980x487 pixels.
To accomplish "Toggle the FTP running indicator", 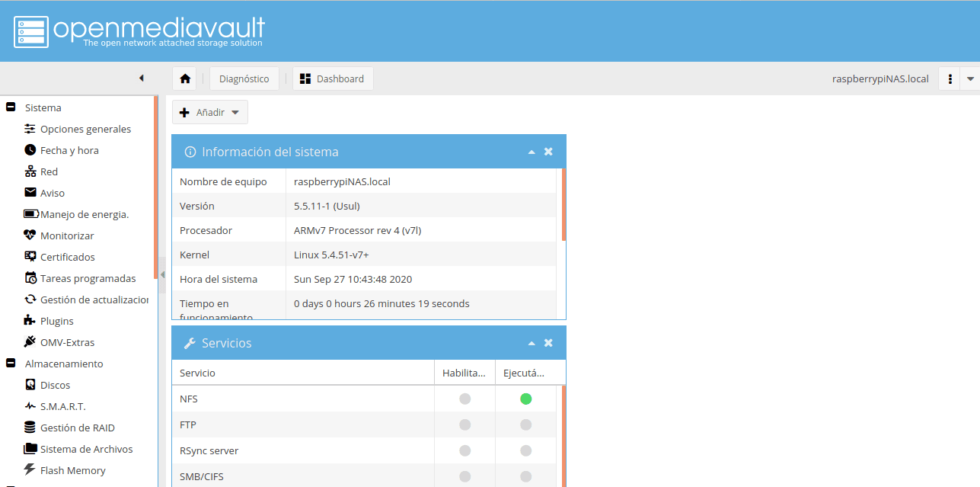I will click(525, 424).
